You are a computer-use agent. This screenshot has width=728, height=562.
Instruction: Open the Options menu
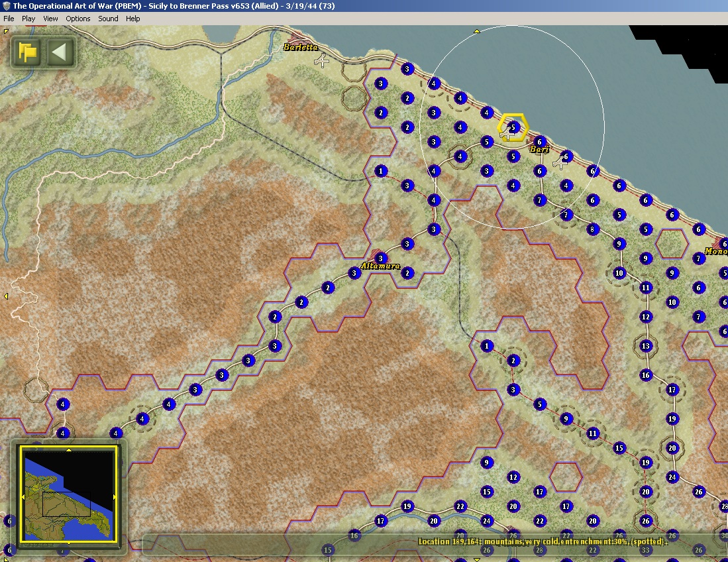click(78, 19)
